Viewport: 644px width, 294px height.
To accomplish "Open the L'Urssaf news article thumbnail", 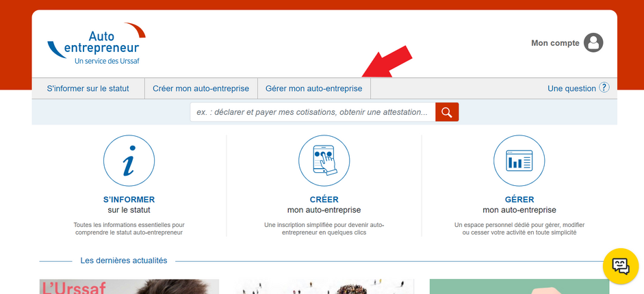I will coord(129,286).
